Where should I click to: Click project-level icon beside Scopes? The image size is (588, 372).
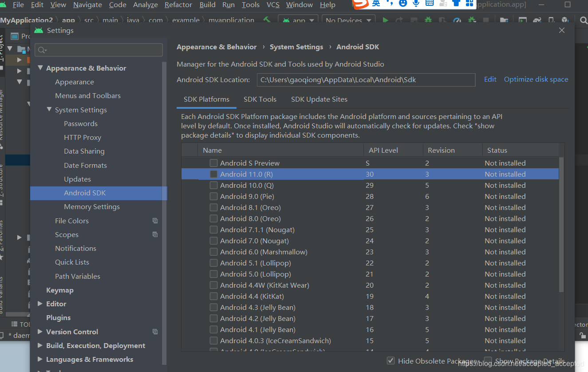[155, 234]
